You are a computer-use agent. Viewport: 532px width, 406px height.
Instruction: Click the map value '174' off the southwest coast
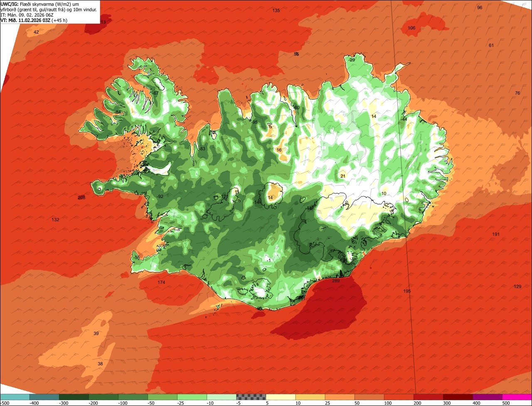click(x=161, y=282)
